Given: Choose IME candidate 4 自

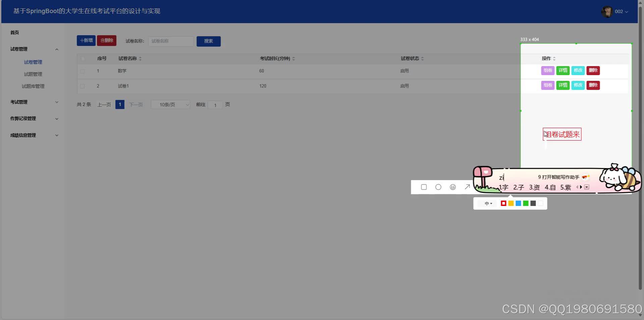Looking at the screenshot, I should (550, 188).
